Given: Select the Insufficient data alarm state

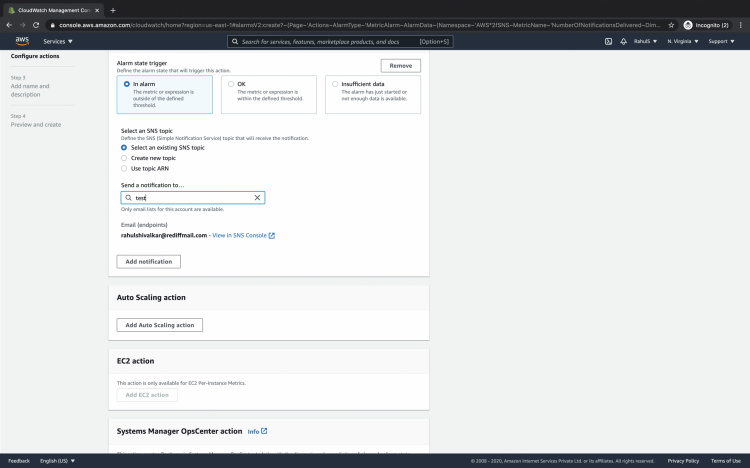Looking at the screenshot, I should (x=335, y=84).
